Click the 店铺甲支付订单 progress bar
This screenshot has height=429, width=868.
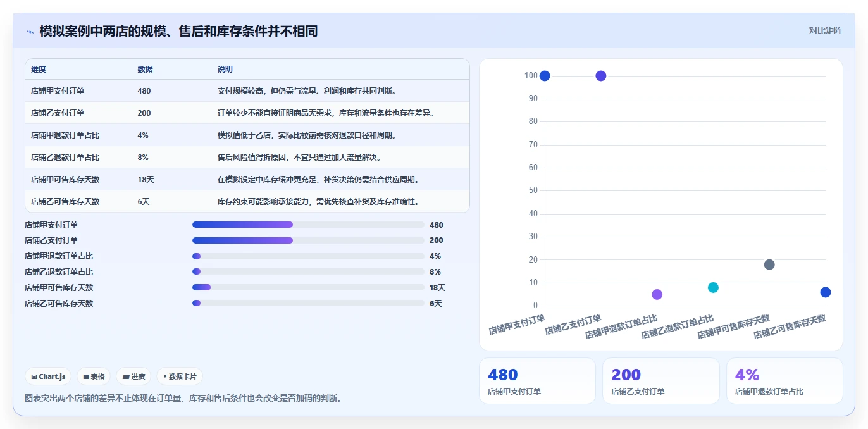[x=308, y=225]
